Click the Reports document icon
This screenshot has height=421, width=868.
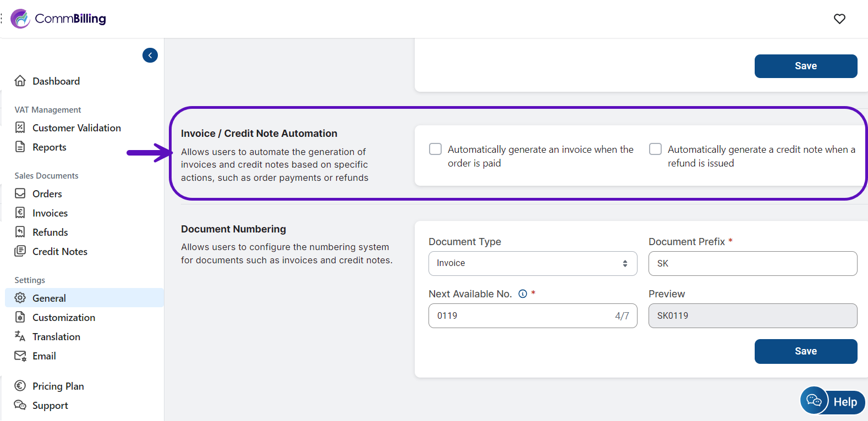(20, 147)
